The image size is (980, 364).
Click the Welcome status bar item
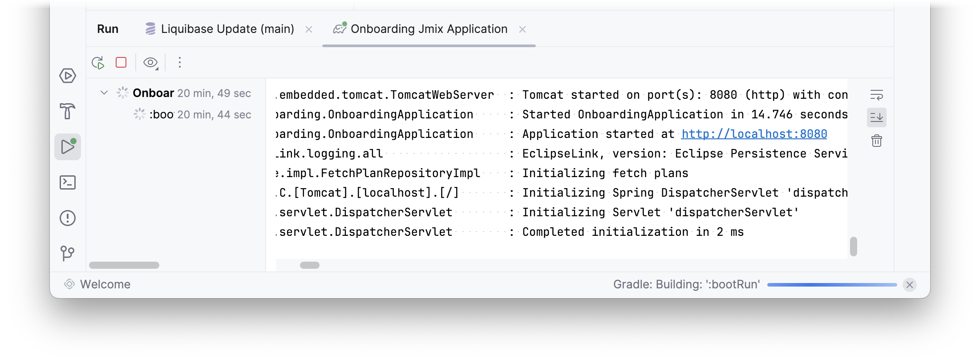click(105, 284)
